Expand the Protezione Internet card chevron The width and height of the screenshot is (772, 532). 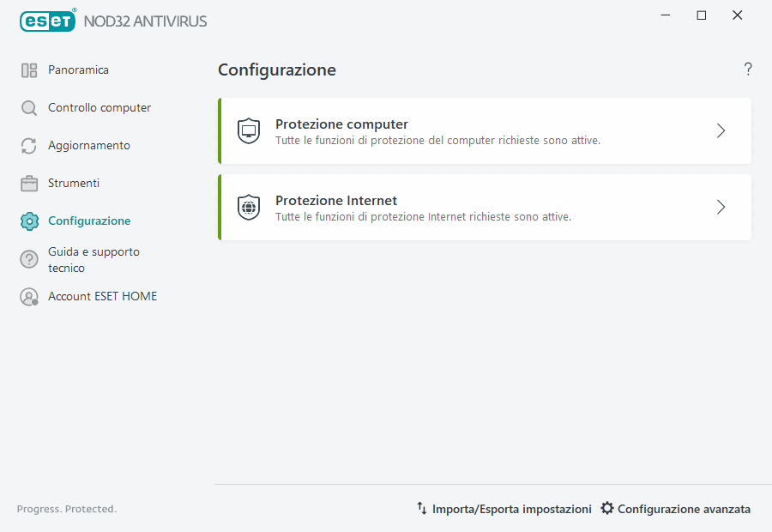pos(721,207)
